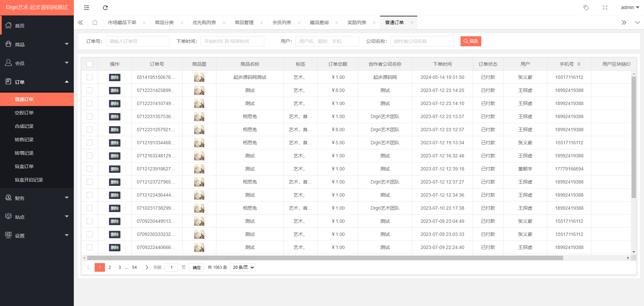Open 空投订单 in the sidebar
The height and width of the screenshot is (306, 644).
(24, 113)
